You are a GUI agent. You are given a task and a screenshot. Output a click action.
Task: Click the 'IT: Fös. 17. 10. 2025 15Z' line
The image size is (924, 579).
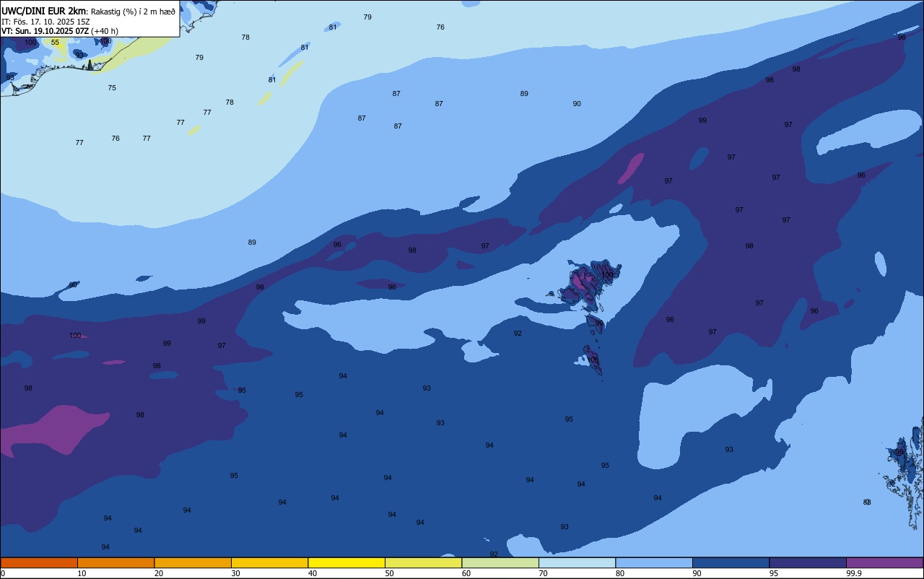pyautogui.click(x=45, y=22)
